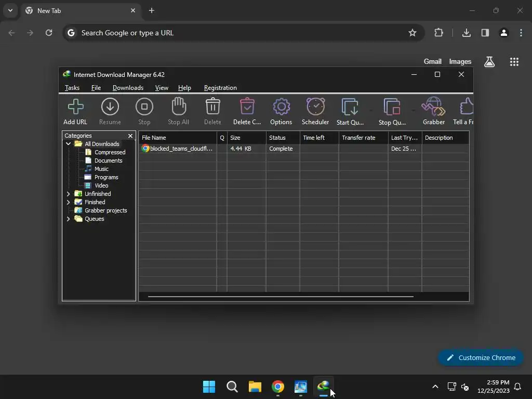Open the Scheduler clock icon
This screenshot has height=399, width=532.
pos(315,107)
